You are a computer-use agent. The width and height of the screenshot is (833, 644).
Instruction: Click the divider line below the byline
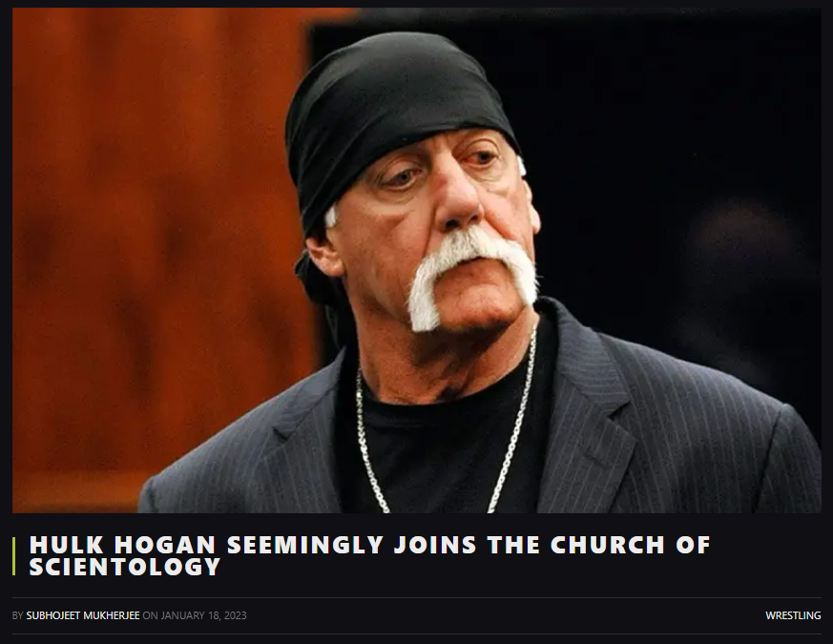coord(416,634)
